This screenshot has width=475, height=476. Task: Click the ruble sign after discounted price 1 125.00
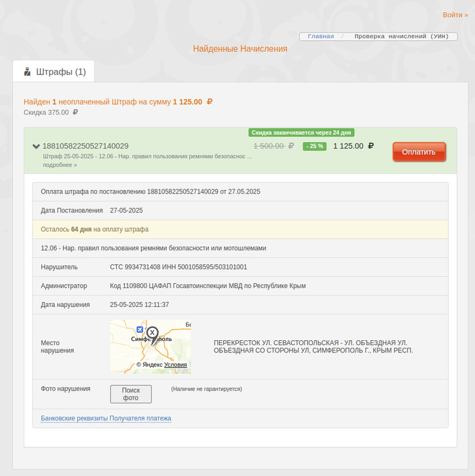tap(370, 146)
